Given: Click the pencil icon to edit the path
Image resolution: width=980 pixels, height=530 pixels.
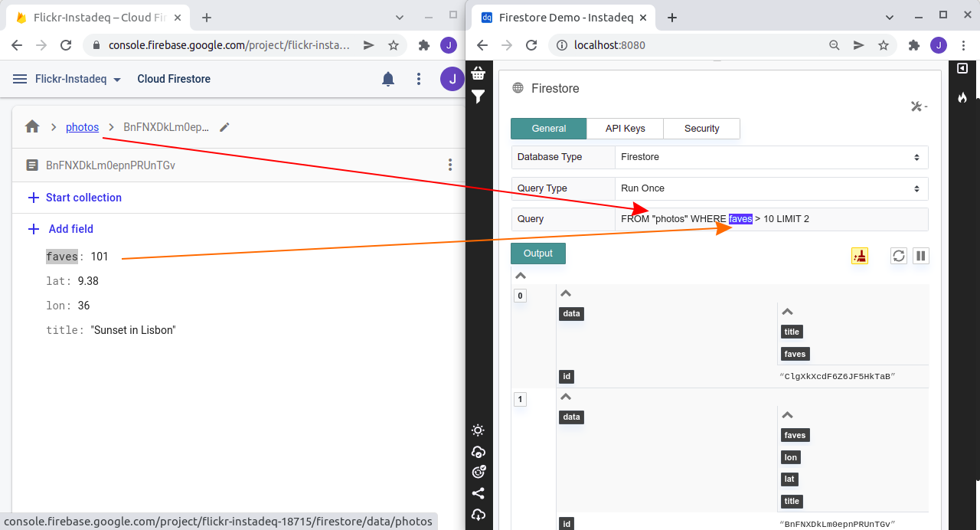Looking at the screenshot, I should click(224, 127).
